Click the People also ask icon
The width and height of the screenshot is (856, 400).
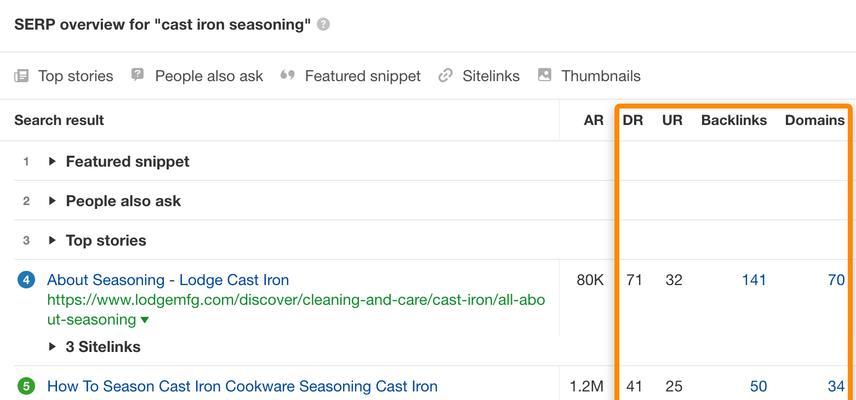pyautogui.click(x=138, y=75)
